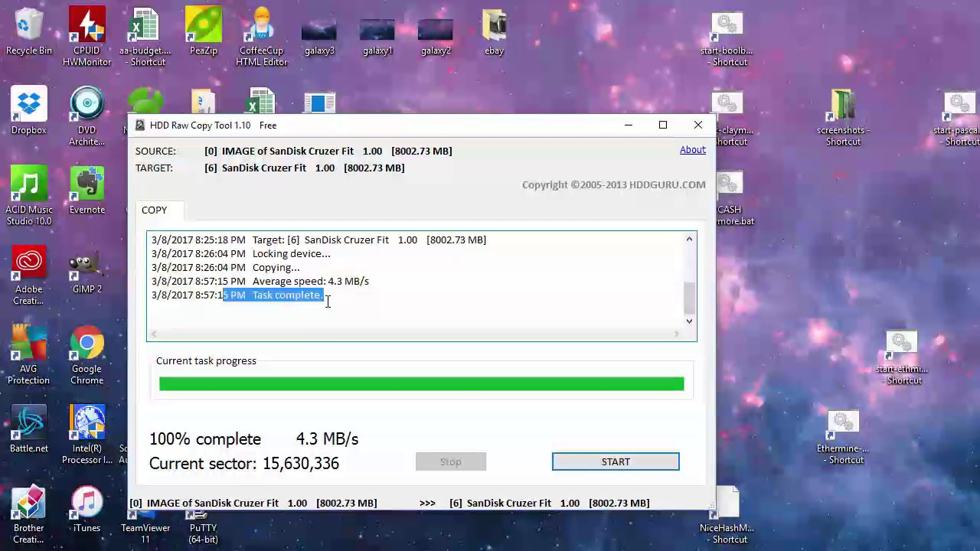Image resolution: width=980 pixels, height=551 pixels.
Task: Open iTunes desktop icon
Action: (x=87, y=508)
